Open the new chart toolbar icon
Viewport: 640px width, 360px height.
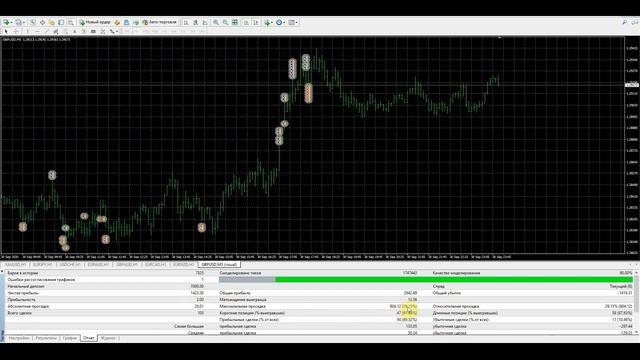[x=6, y=22]
